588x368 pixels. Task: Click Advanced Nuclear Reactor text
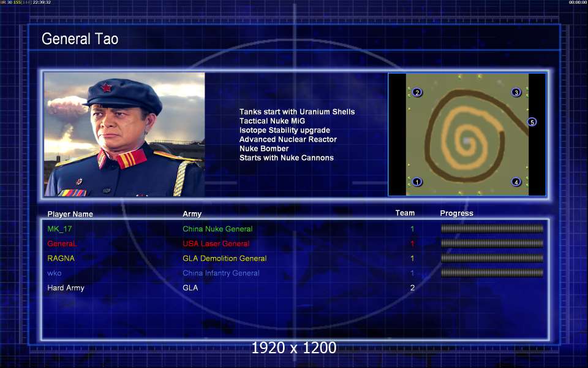coord(288,139)
